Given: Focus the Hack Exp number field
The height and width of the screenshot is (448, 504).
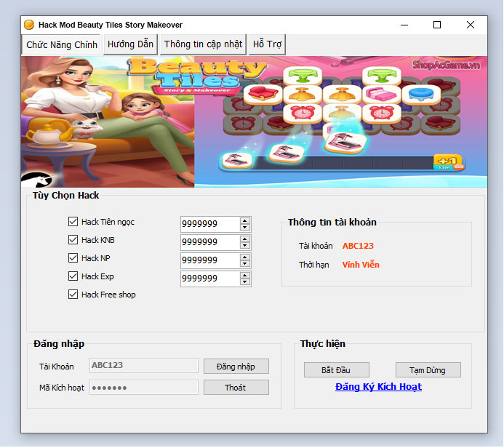Looking at the screenshot, I should pos(210,279).
